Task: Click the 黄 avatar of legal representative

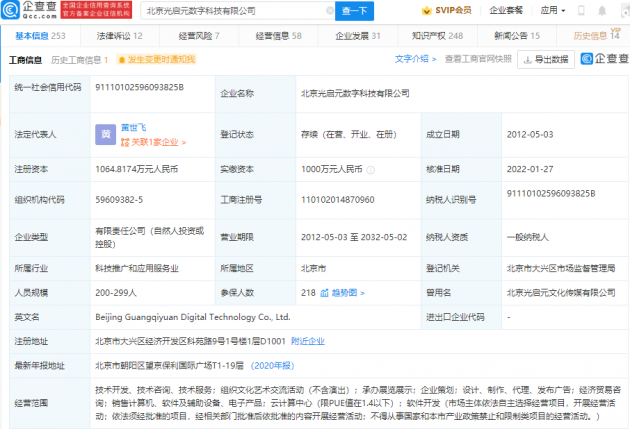Action: [x=106, y=135]
